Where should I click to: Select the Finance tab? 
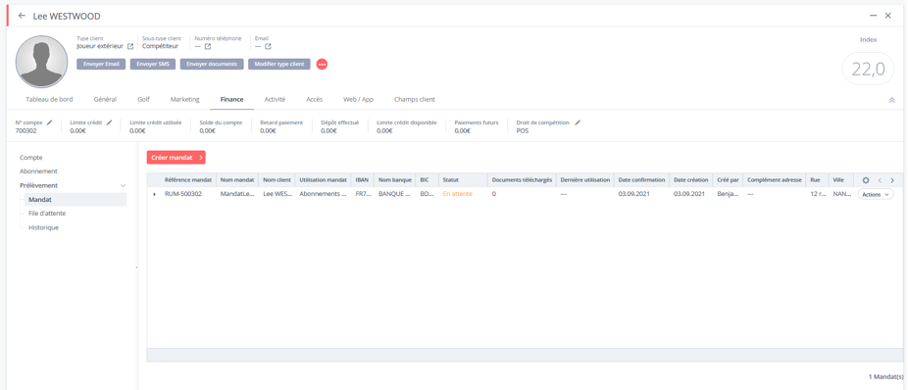[232, 100]
